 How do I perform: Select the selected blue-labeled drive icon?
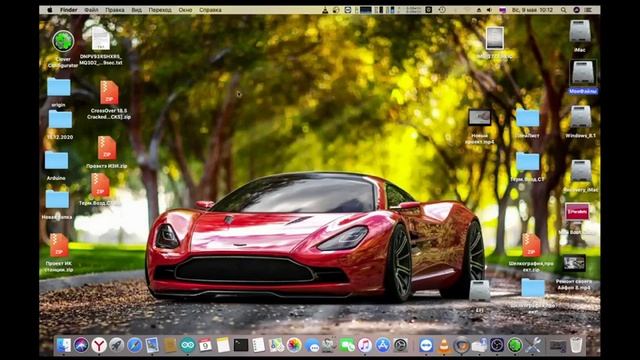click(583, 72)
